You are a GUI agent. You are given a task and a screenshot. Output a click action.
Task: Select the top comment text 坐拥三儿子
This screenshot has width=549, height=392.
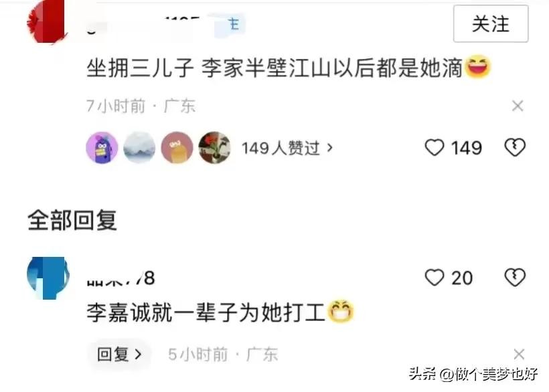tap(140, 68)
